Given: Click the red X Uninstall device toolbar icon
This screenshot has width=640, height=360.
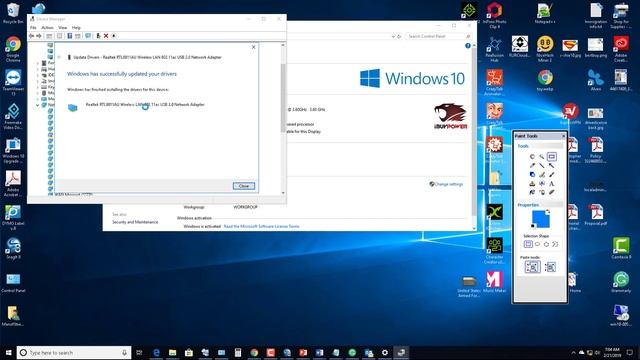Looking at the screenshot, I should [x=106, y=36].
